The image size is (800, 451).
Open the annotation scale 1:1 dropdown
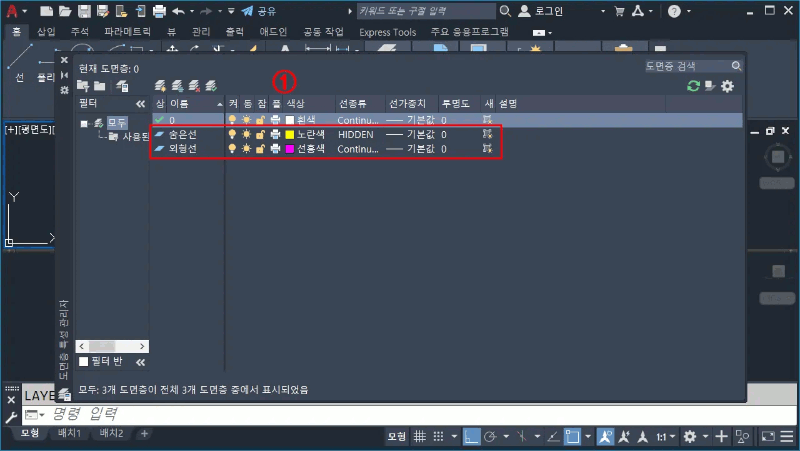tap(662, 437)
